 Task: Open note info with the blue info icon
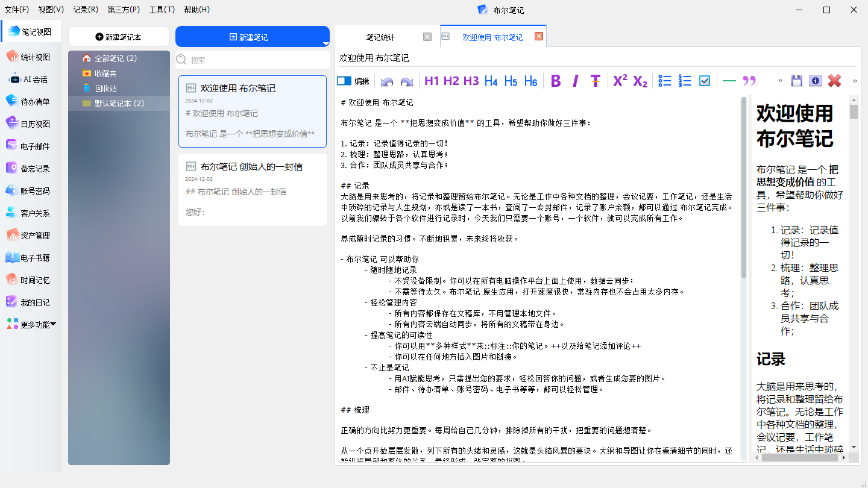click(815, 80)
